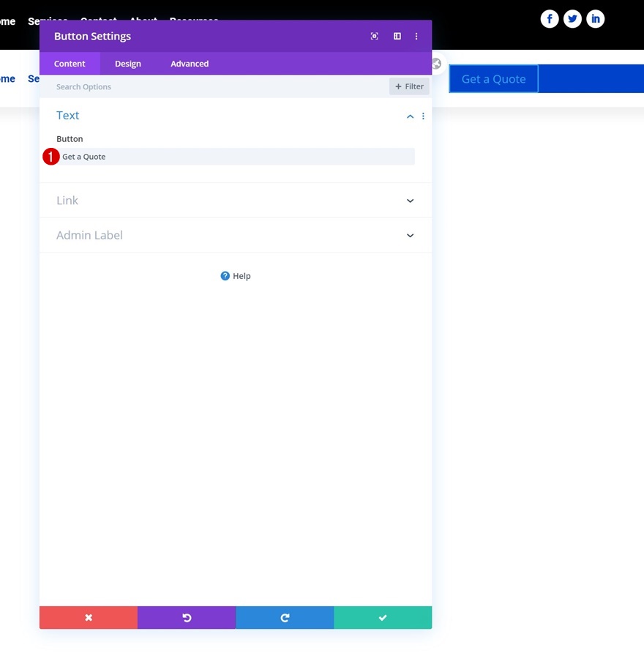
Task: Open the LinkedIn social icon
Action: 595,18
